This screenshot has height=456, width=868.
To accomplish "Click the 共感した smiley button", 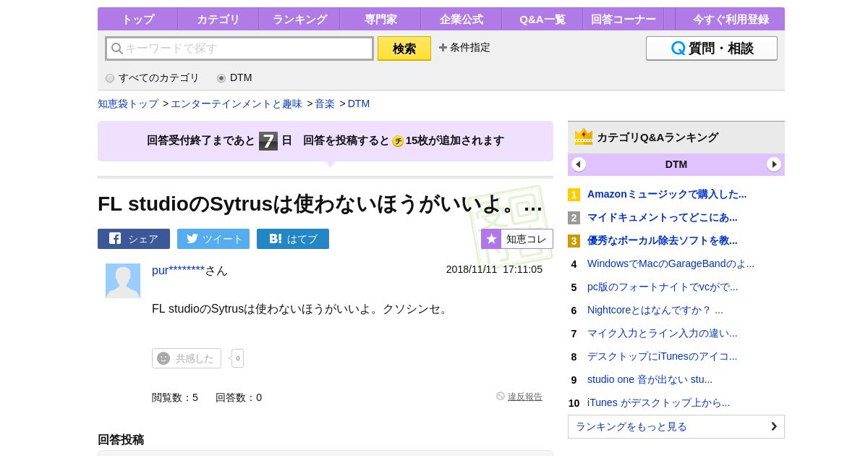I will (x=187, y=358).
